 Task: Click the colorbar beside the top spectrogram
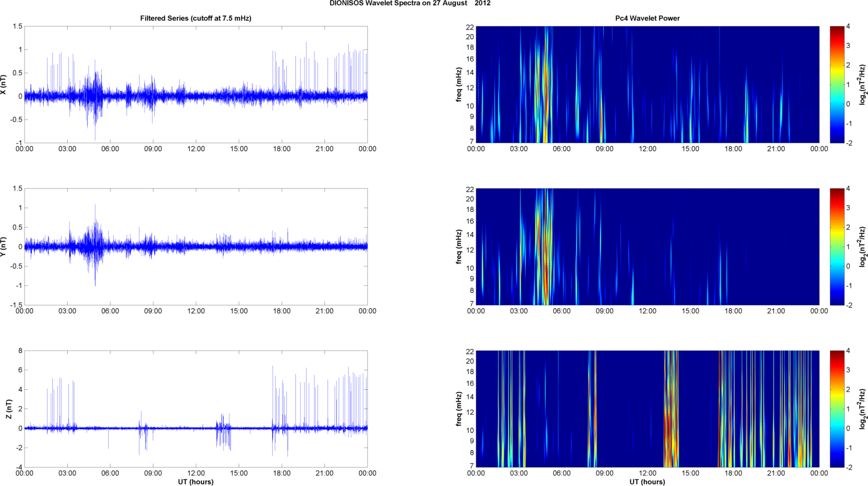click(x=837, y=84)
